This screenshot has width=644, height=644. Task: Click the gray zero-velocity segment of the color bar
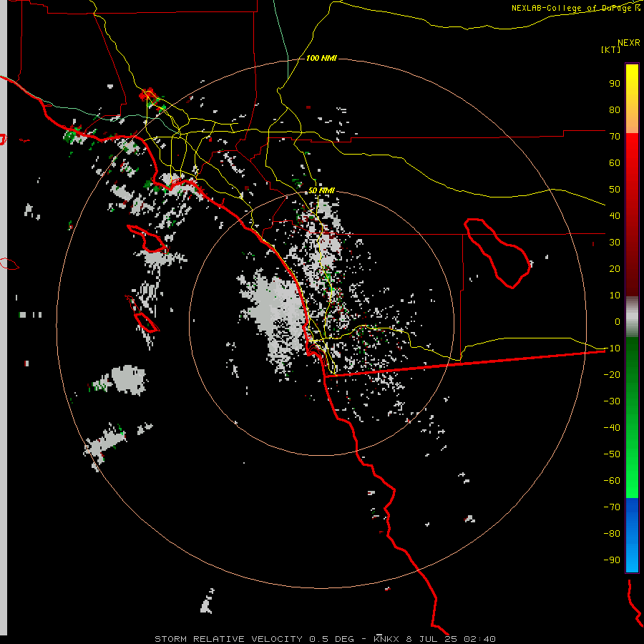click(x=632, y=317)
